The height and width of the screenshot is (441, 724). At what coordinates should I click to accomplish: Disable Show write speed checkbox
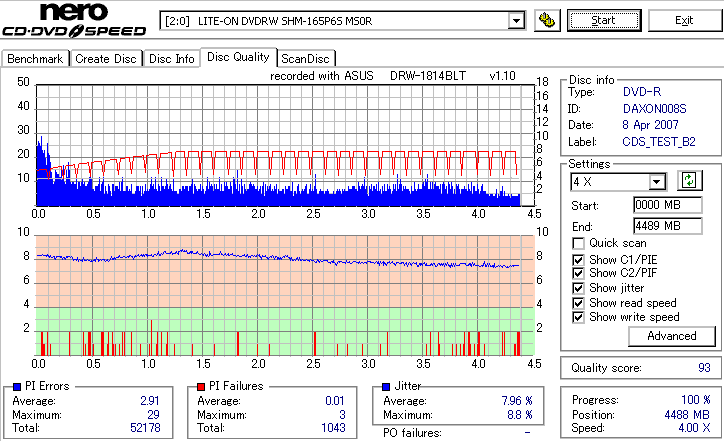coord(578,318)
